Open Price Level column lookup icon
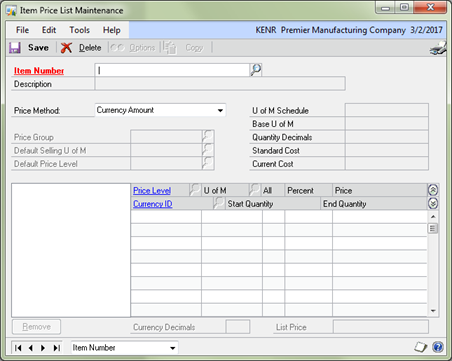 pyautogui.click(x=195, y=190)
